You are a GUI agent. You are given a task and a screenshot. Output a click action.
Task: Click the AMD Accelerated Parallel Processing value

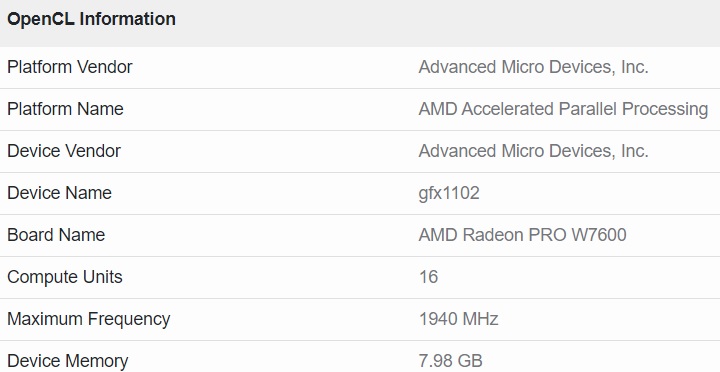coord(563,109)
